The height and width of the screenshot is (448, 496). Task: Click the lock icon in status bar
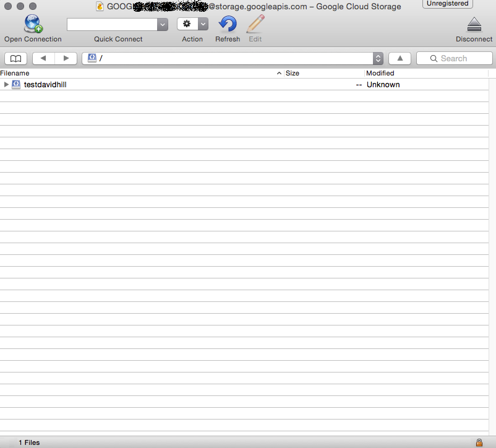(479, 442)
